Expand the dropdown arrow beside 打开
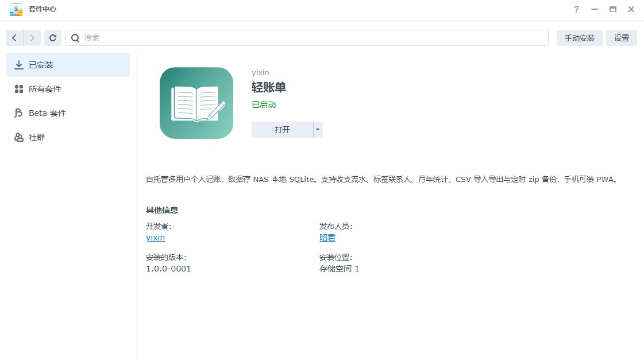 pos(318,130)
